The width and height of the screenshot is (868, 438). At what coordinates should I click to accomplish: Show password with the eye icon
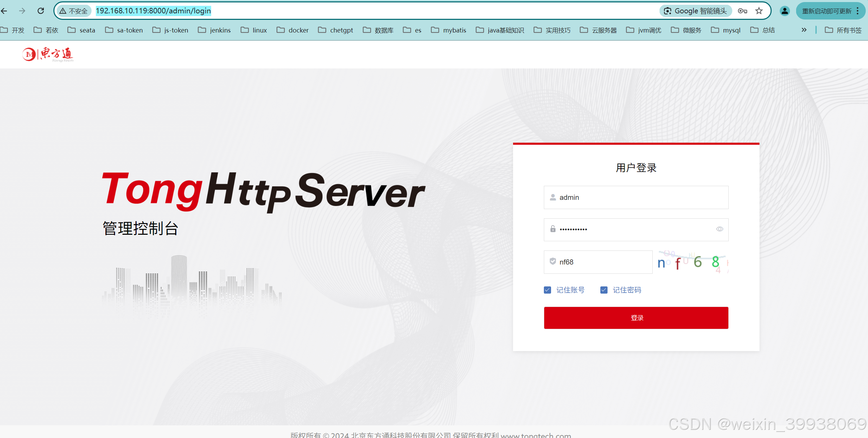pyautogui.click(x=719, y=229)
